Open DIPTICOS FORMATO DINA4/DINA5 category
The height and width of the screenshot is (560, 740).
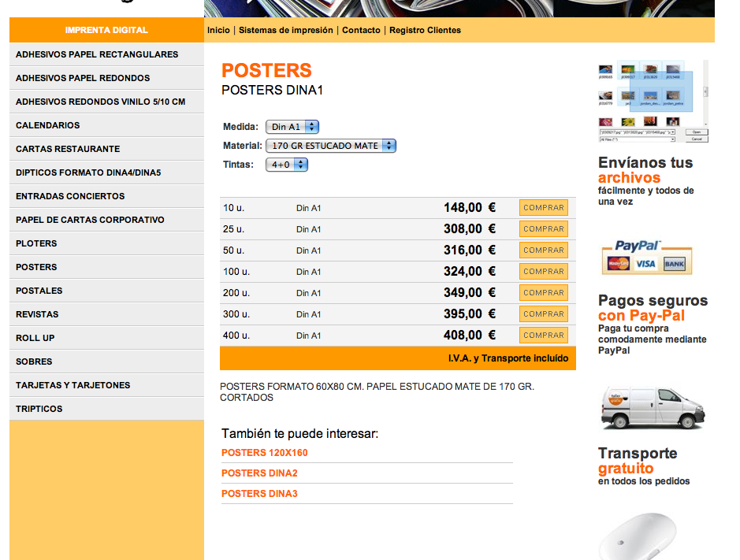pyautogui.click(x=106, y=172)
